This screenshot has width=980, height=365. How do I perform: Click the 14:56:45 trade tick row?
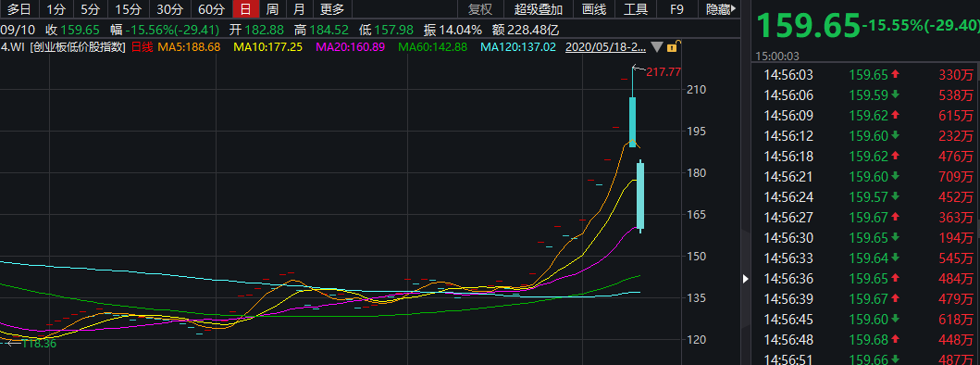(865, 320)
